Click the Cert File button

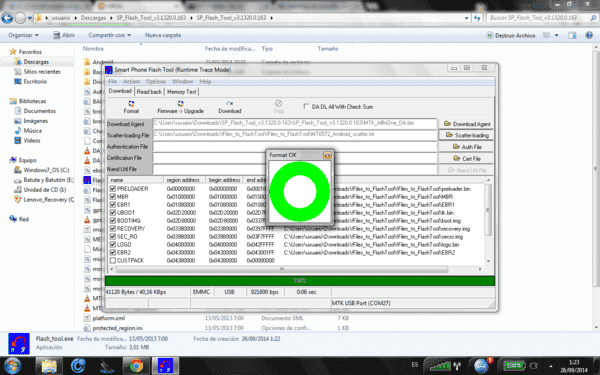(466, 158)
